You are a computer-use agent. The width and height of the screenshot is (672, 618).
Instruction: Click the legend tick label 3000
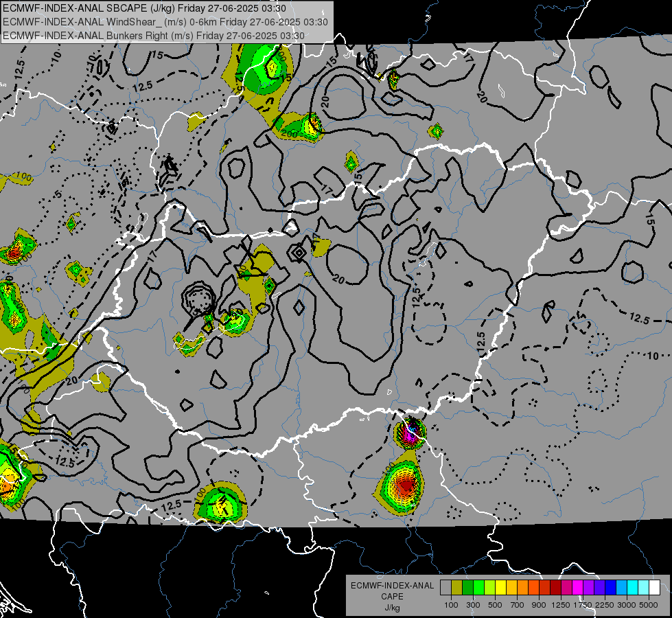click(x=626, y=605)
